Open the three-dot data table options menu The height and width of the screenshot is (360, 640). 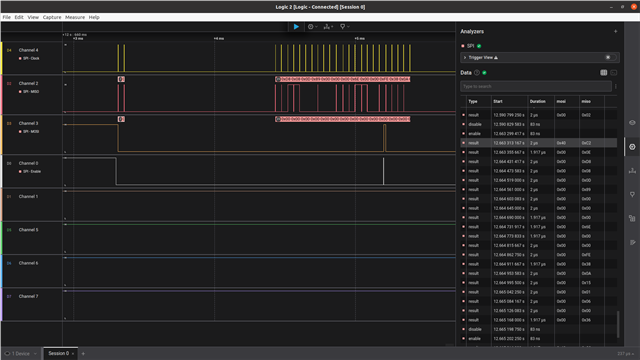[616, 86]
